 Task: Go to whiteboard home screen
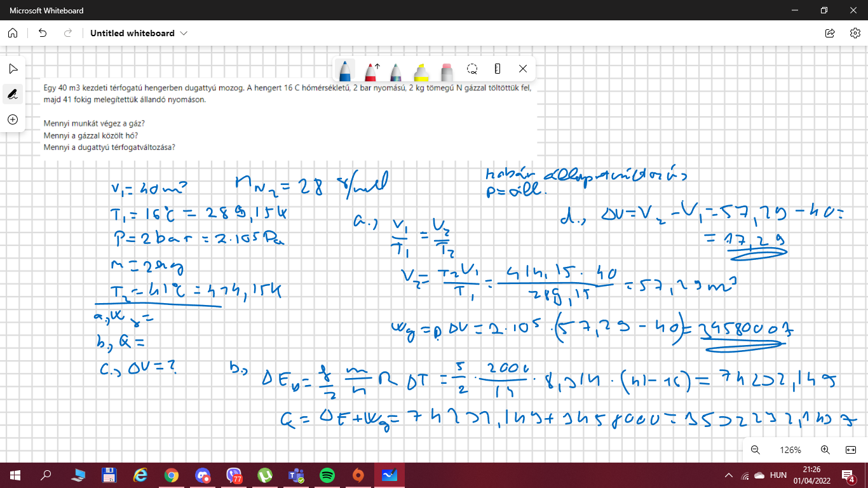coord(13,33)
